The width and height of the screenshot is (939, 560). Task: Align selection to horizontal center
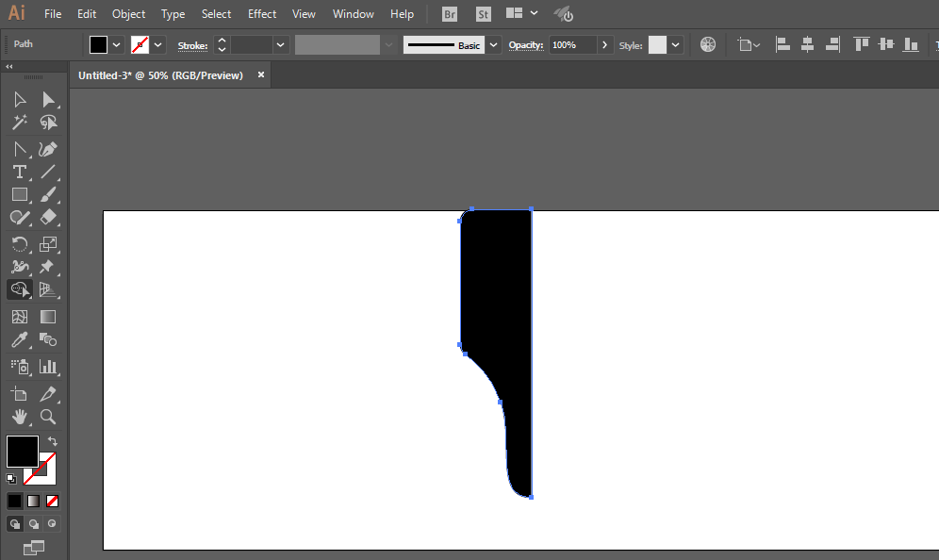807,44
